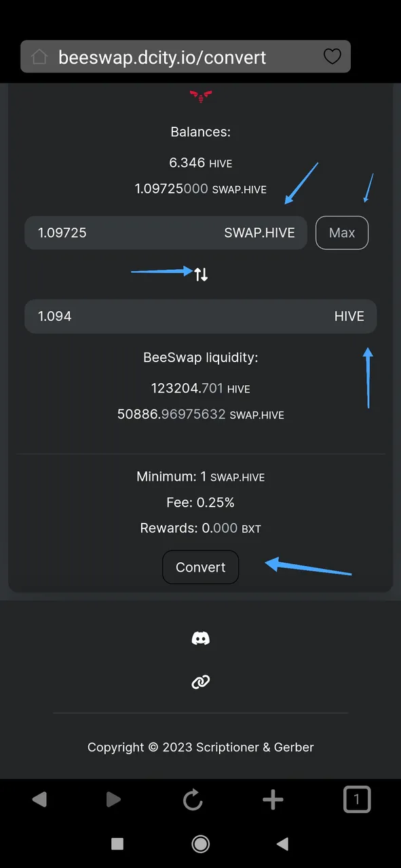Open the chain link icon
401x868 pixels.
pos(201,682)
